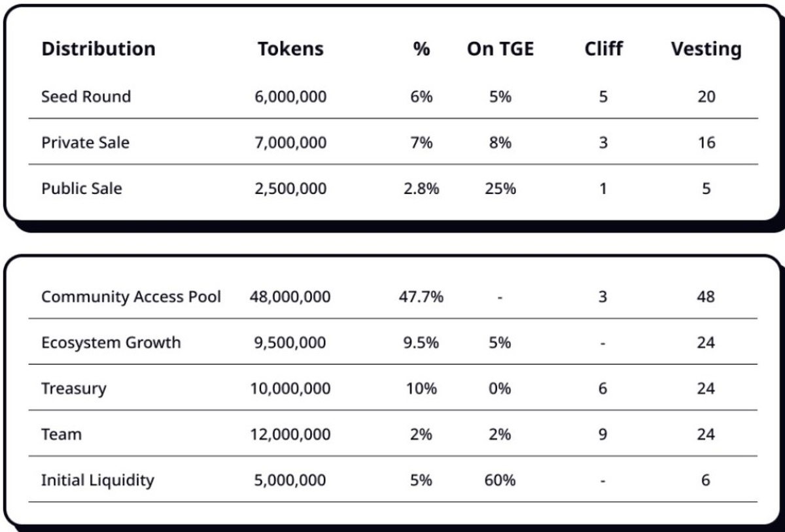Select the Initial Liquidity row label
The width and height of the screenshot is (785, 532).
[97, 480]
